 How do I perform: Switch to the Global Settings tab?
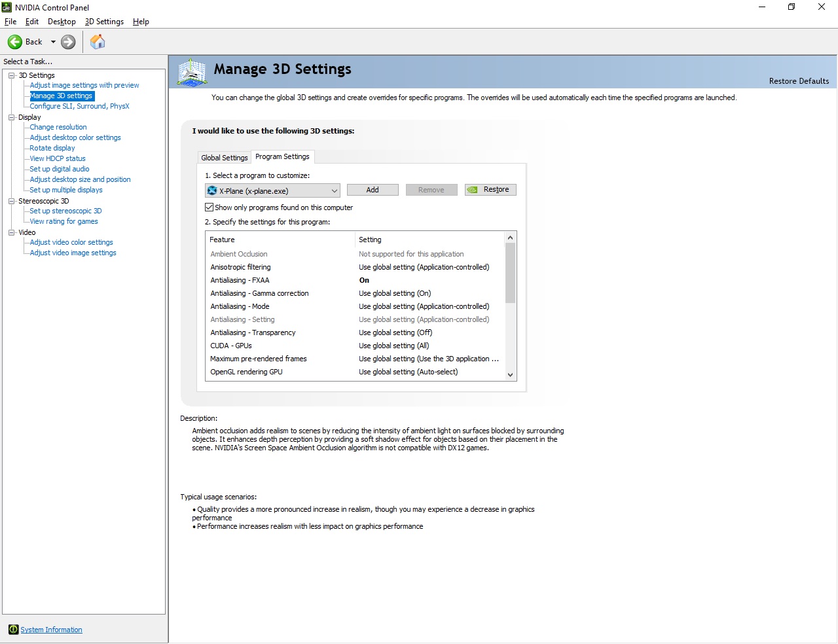click(x=225, y=158)
